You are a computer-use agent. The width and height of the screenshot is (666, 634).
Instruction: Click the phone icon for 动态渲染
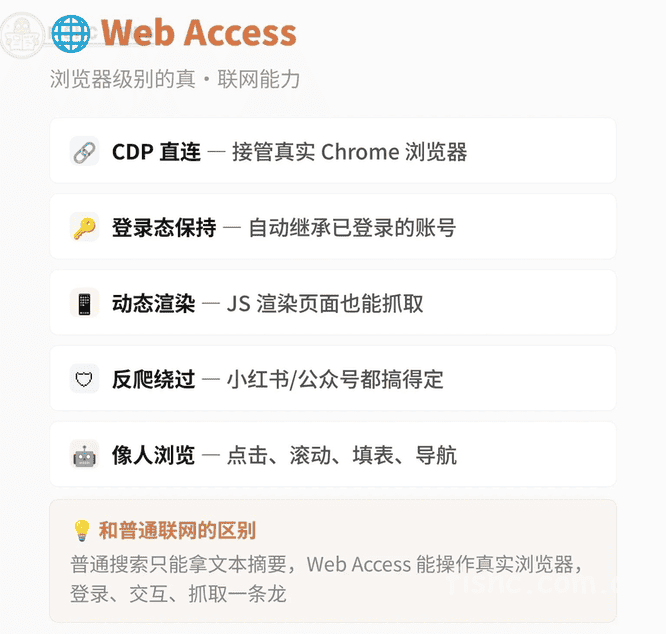click(x=84, y=303)
